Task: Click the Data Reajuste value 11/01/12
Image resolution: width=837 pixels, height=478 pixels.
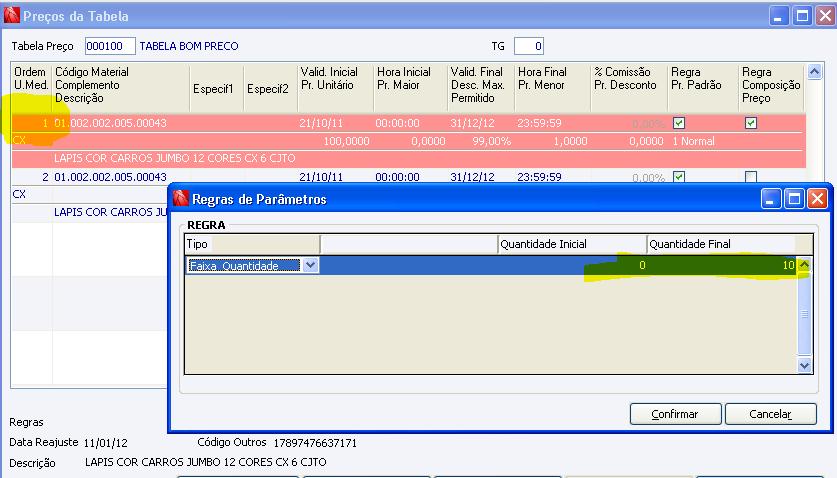Action: (106, 443)
